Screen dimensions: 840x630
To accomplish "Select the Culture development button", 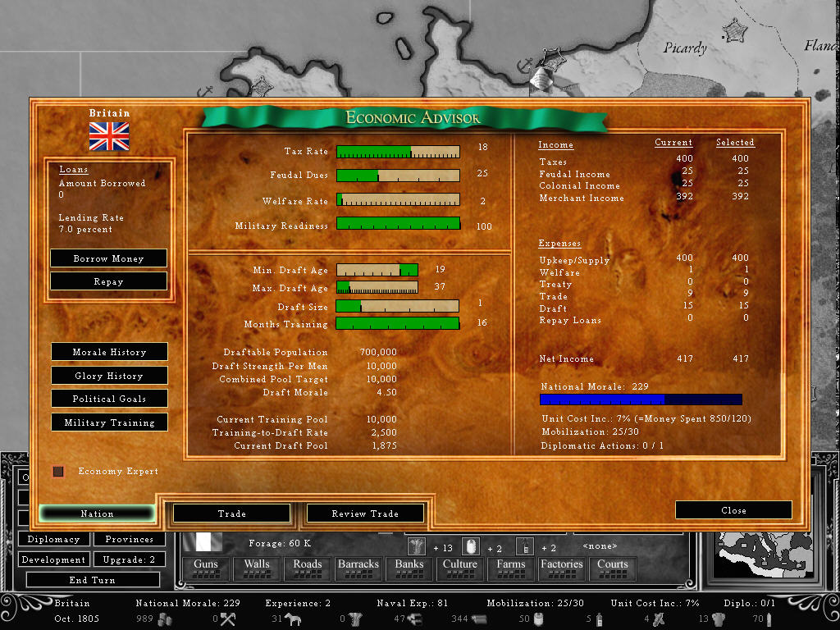I will pyautogui.click(x=459, y=568).
